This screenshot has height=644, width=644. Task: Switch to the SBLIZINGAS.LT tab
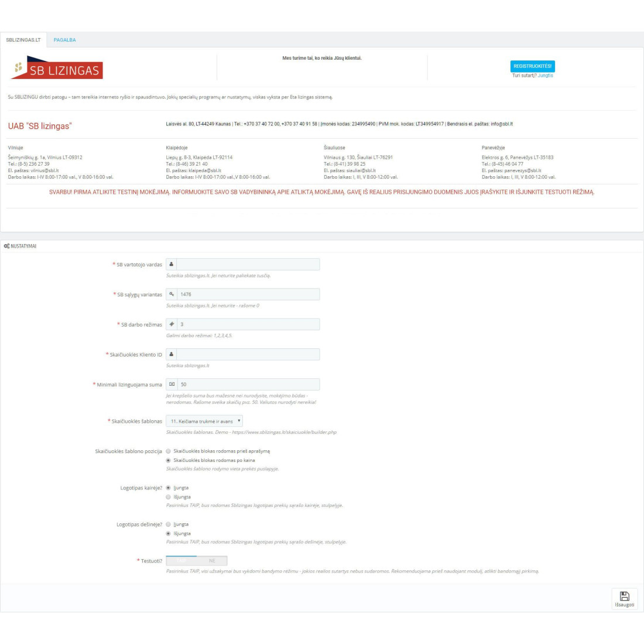(x=23, y=40)
